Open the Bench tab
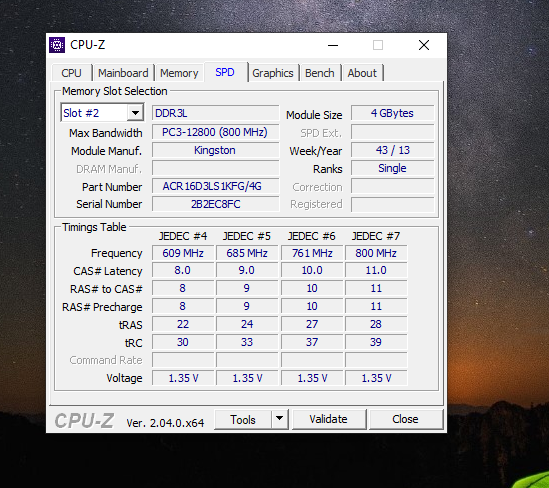This screenshot has height=488, width=549. (320, 73)
